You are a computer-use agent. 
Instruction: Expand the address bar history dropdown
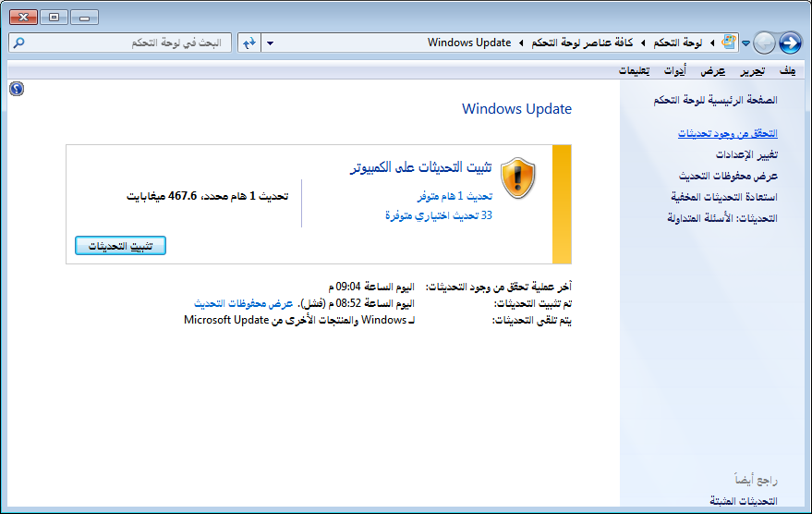(270, 43)
